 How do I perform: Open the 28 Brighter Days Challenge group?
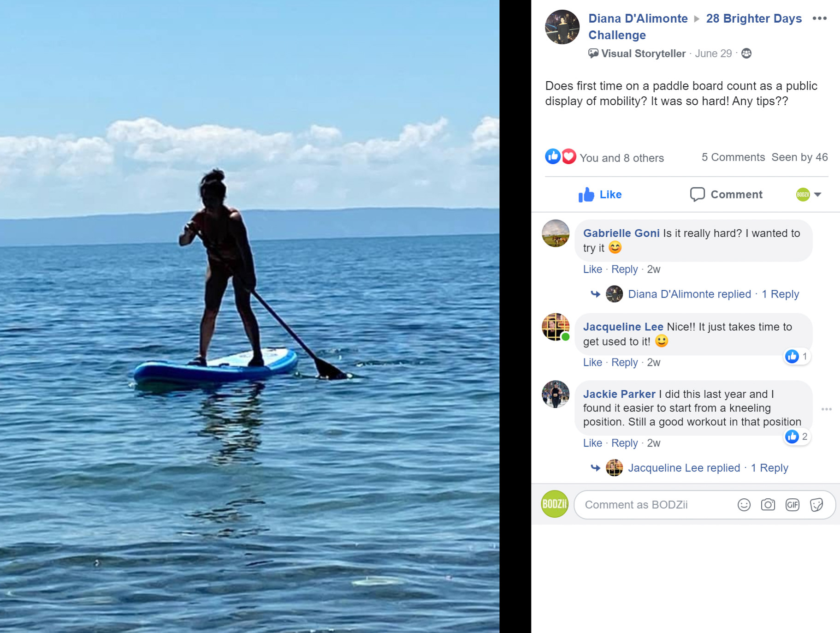[x=753, y=18]
